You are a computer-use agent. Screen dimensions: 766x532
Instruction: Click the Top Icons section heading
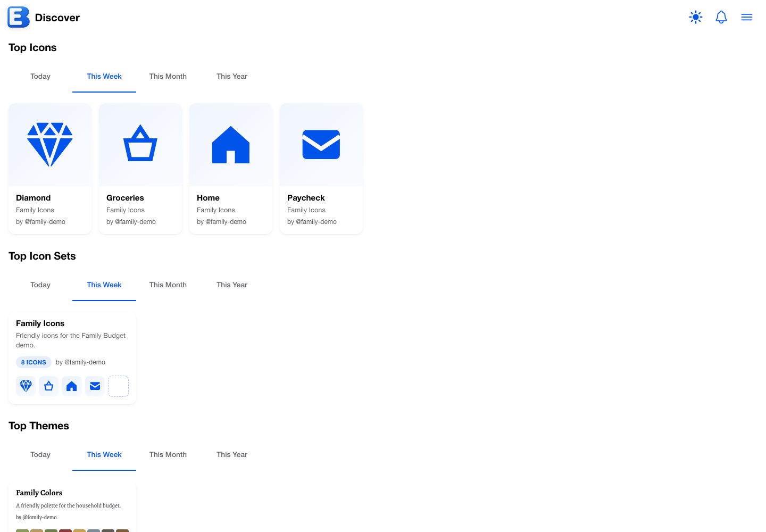pos(32,48)
